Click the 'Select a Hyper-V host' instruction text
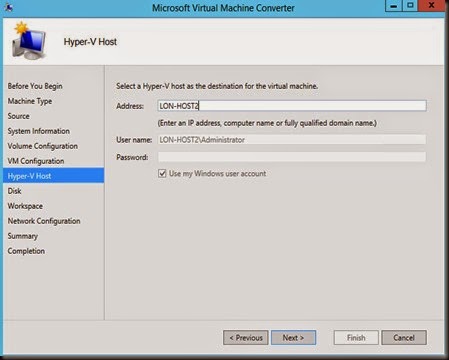The height and width of the screenshot is (360, 449). click(x=217, y=86)
